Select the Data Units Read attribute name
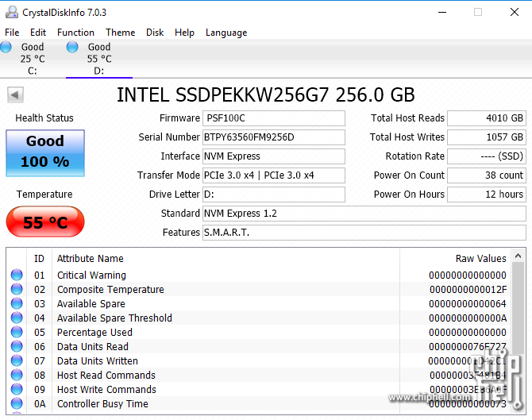This screenshot has width=532, height=420. click(93, 346)
